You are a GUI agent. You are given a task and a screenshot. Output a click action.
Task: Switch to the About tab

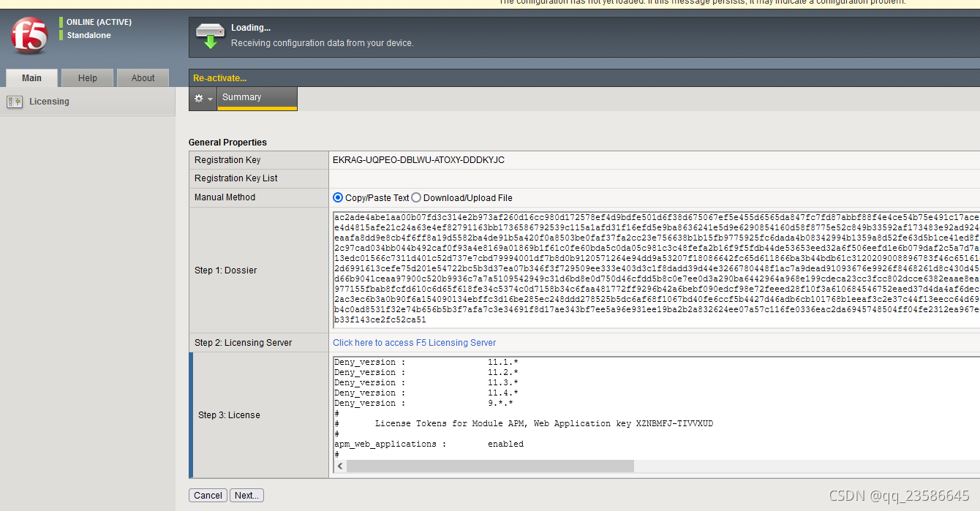click(x=143, y=78)
